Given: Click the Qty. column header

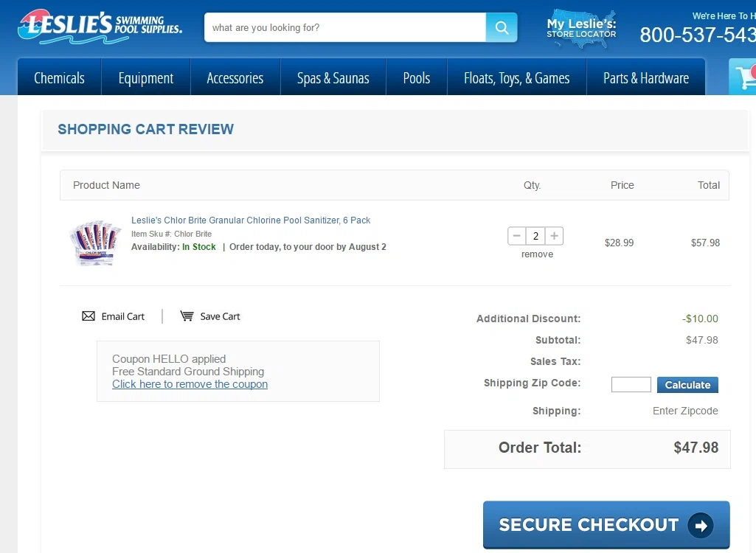Looking at the screenshot, I should (533, 185).
